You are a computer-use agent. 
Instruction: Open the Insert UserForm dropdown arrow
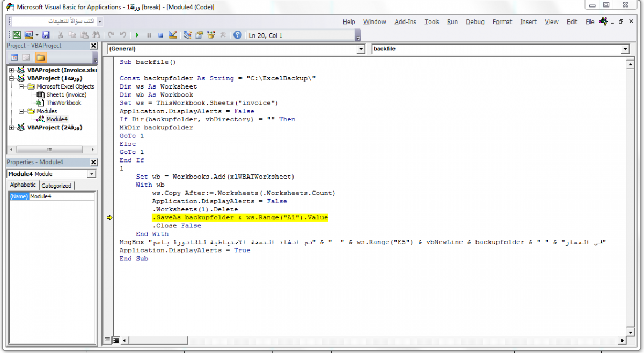pos(36,35)
